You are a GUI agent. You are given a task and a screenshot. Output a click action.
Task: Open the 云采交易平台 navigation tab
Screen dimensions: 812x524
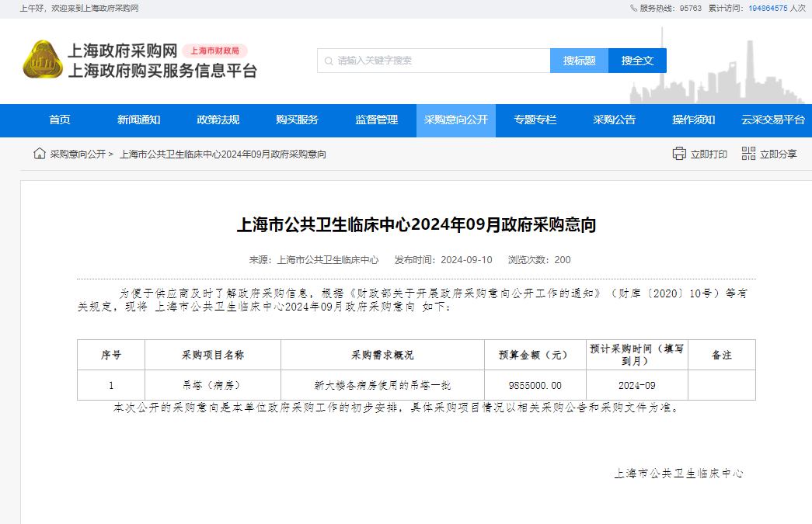click(772, 120)
